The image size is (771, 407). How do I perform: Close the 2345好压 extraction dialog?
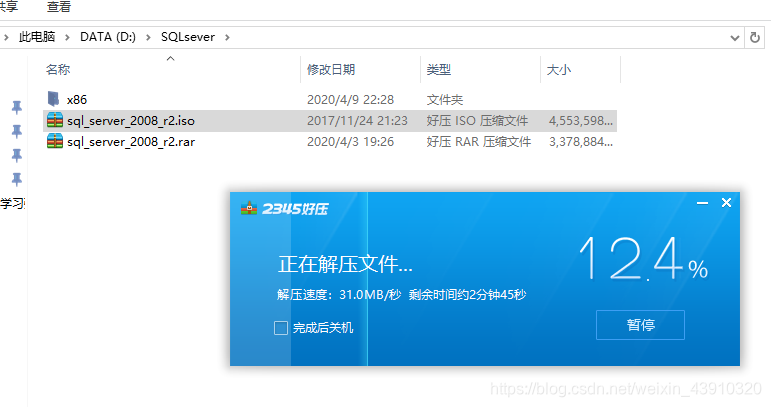(x=726, y=203)
